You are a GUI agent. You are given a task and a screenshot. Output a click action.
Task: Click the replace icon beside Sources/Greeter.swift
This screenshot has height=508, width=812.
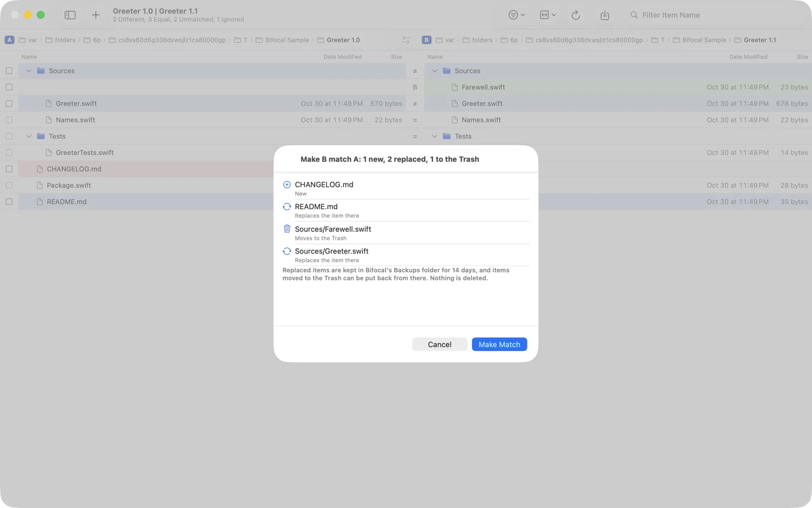(287, 251)
